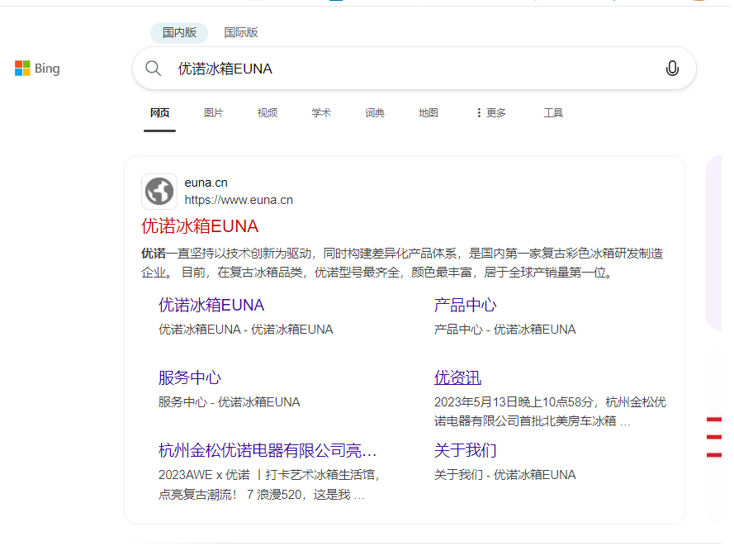Open the 优资讯 sitelink
Image resolution: width=734 pixels, height=560 pixels.
[x=457, y=377]
